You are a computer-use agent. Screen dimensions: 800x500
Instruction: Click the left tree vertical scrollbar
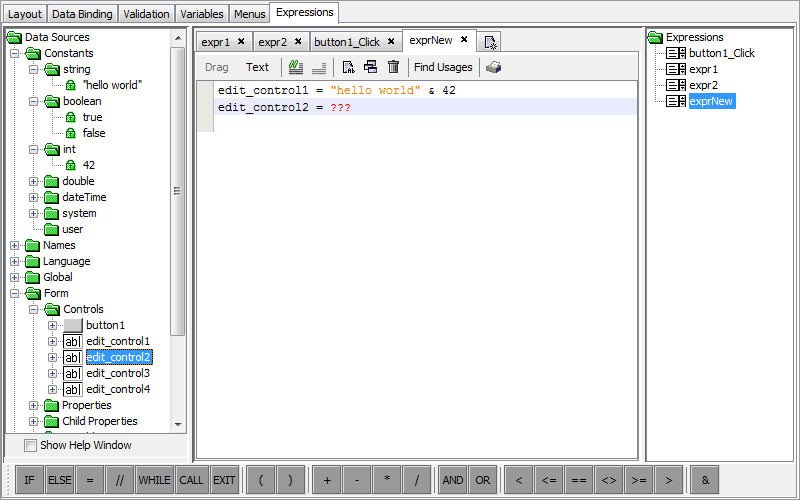[x=178, y=190]
